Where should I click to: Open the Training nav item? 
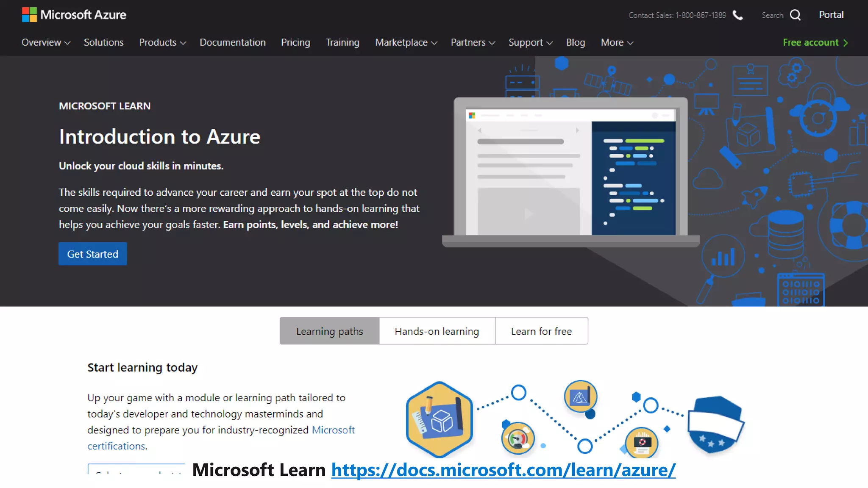point(342,42)
